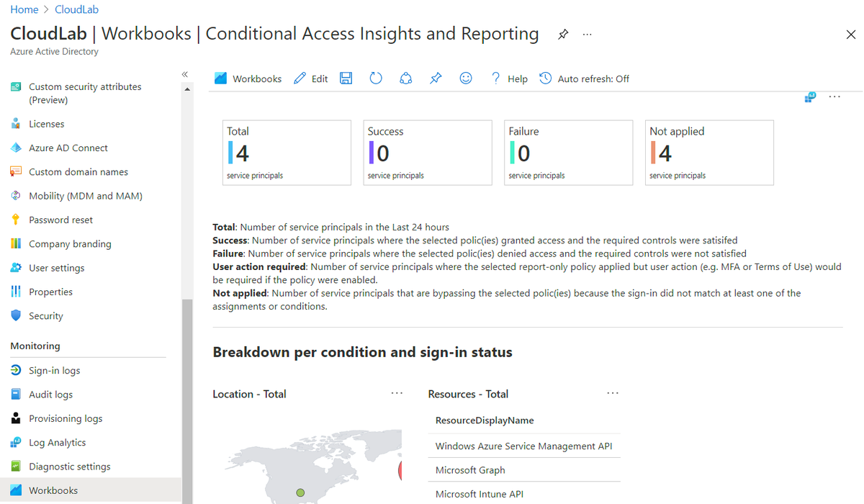Select Workbooks in the Monitoring menu
The image size is (864, 504).
(x=91, y=490)
